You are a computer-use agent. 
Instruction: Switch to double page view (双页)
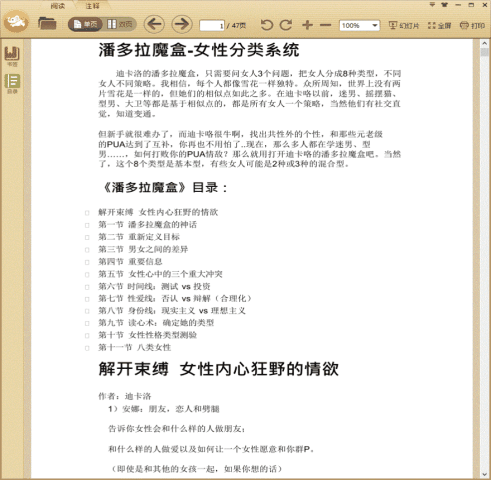120,24
